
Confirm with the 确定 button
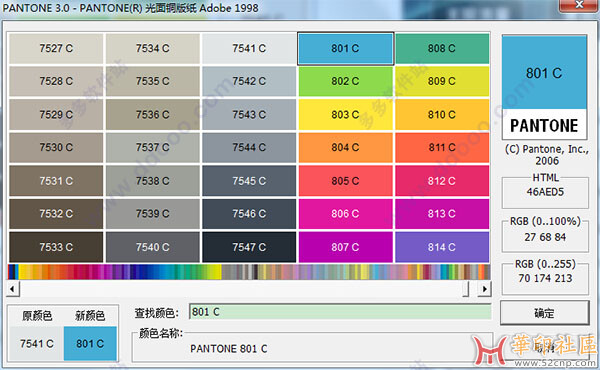tap(545, 313)
